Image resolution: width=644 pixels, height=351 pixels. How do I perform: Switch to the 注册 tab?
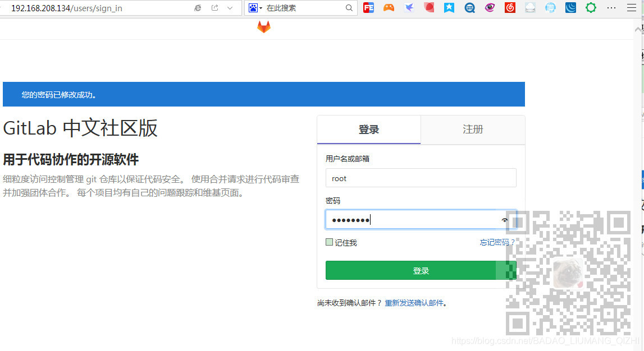(473, 130)
